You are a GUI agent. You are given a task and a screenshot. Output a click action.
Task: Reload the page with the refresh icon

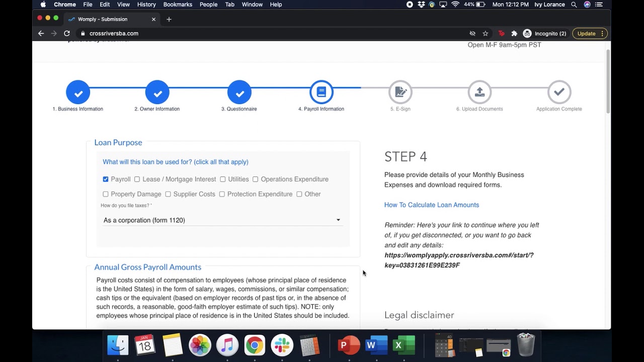pos(66,33)
